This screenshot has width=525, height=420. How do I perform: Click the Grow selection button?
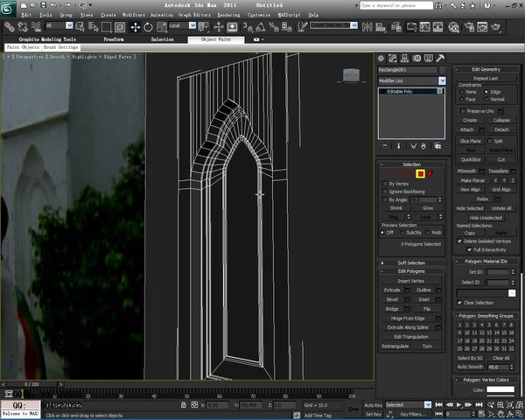point(428,207)
